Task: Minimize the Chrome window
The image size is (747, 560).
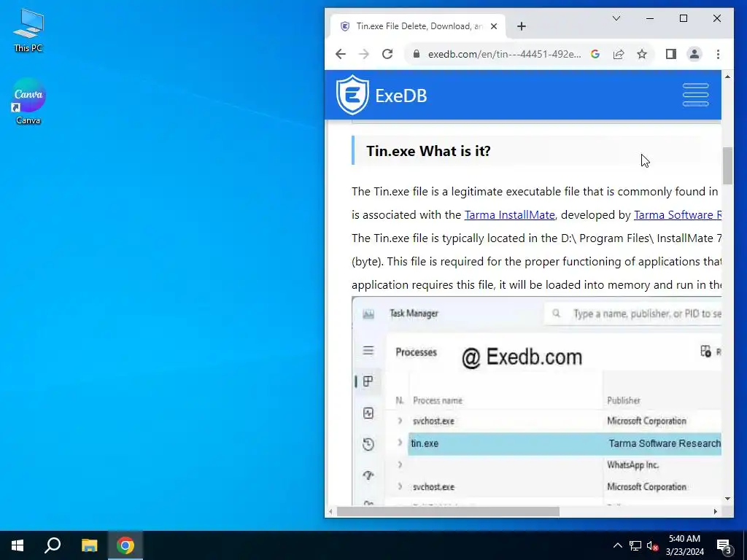Action: tap(650, 18)
